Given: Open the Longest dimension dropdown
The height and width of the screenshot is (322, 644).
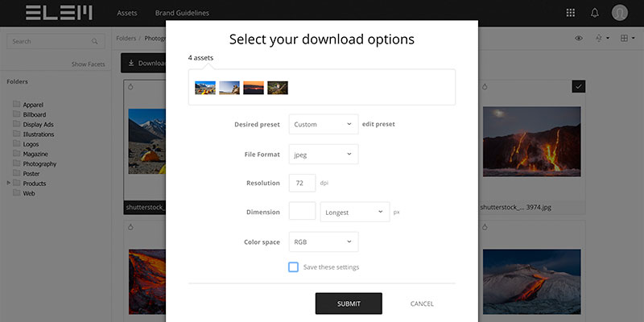Looking at the screenshot, I should pyautogui.click(x=355, y=212).
